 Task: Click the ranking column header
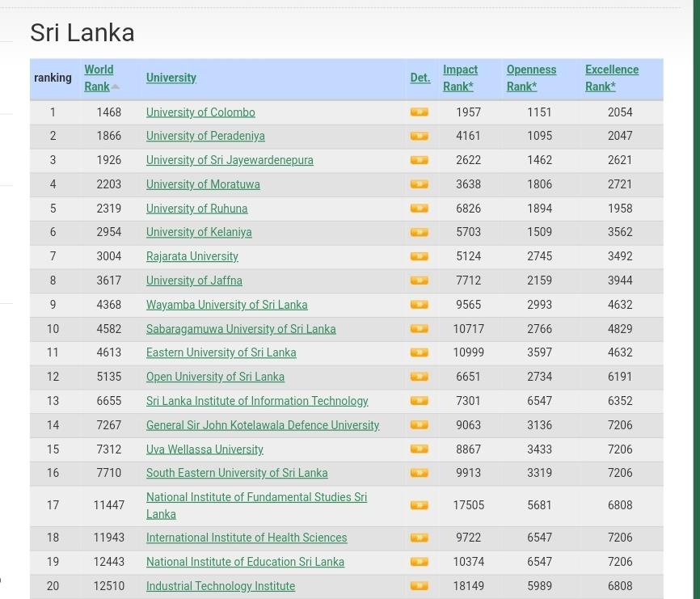click(x=53, y=78)
